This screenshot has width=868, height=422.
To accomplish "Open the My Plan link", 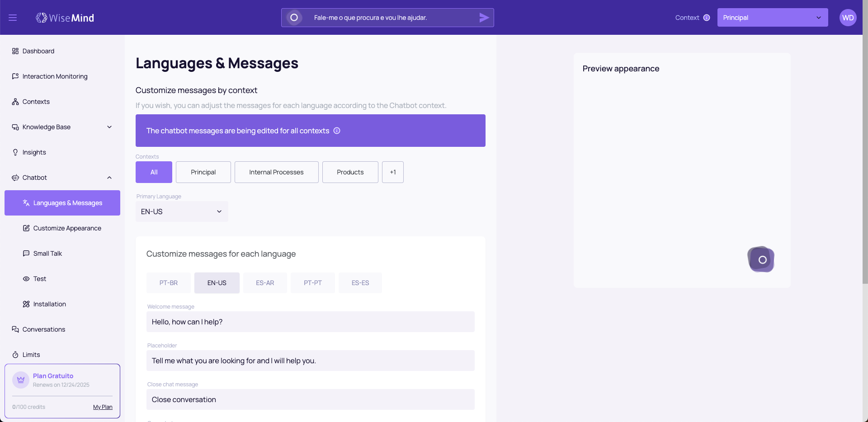I will tap(103, 407).
